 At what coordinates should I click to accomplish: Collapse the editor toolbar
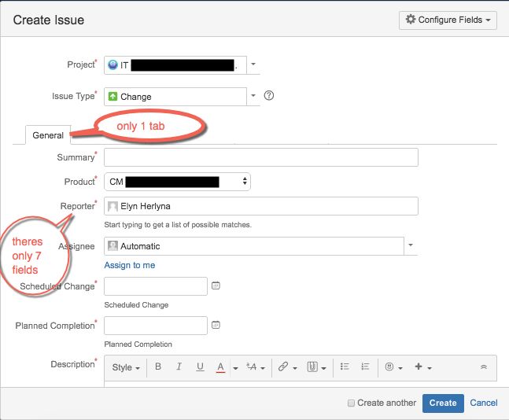pos(484,367)
